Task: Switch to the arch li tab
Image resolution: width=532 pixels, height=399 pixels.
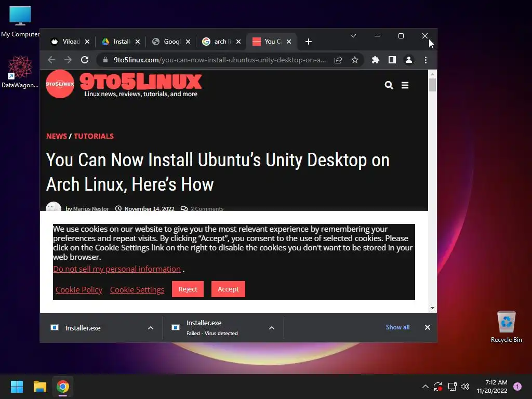Action: [x=221, y=42]
